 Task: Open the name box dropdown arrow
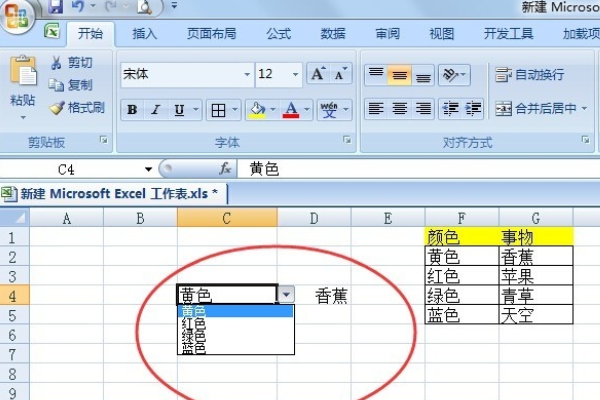click(x=148, y=169)
